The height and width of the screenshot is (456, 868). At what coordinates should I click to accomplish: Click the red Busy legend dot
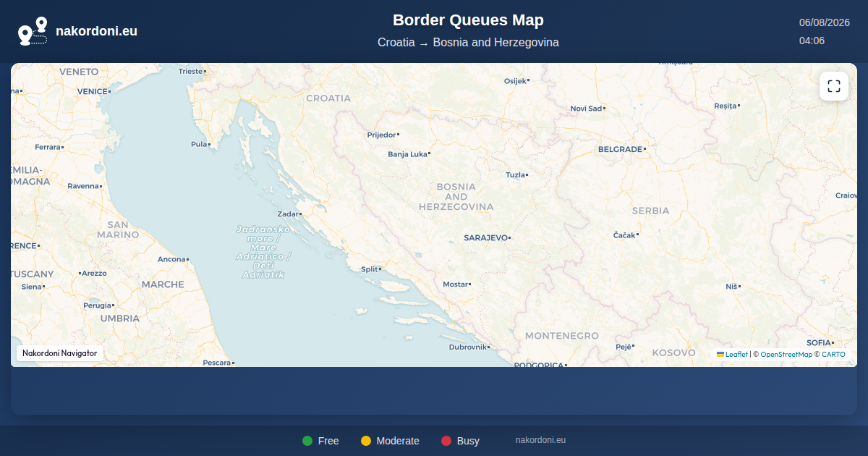(x=446, y=441)
